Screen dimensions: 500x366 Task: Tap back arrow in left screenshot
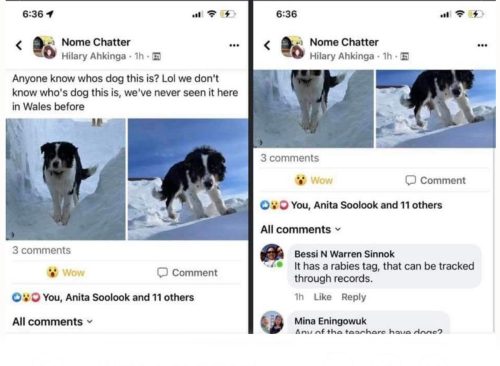coord(19,45)
